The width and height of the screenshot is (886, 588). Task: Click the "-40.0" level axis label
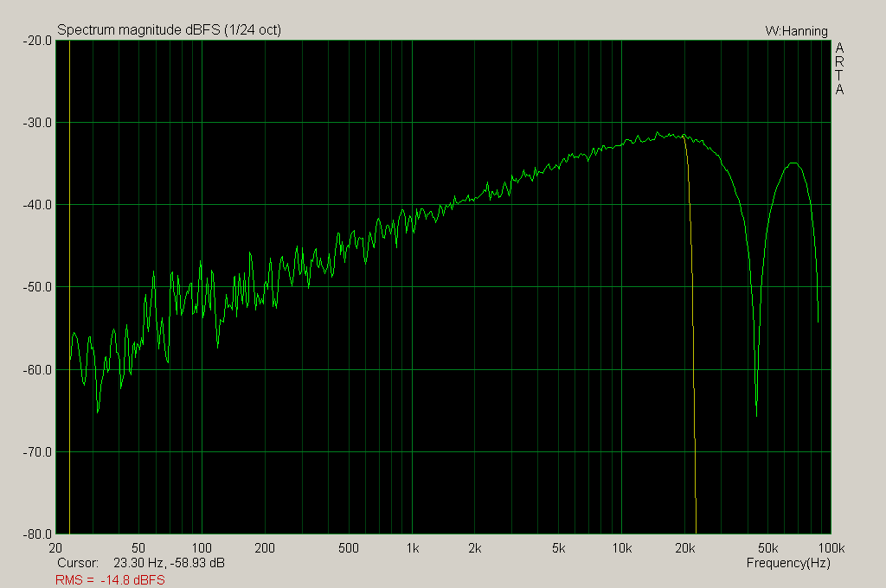click(37, 205)
